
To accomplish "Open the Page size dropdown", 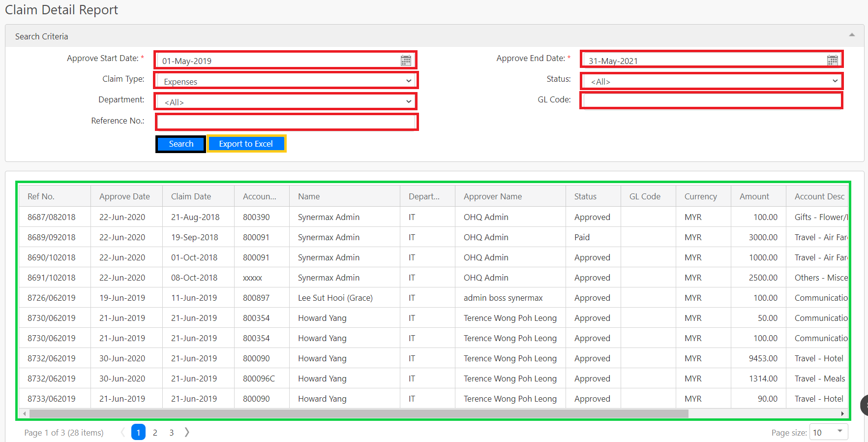I will (829, 432).
